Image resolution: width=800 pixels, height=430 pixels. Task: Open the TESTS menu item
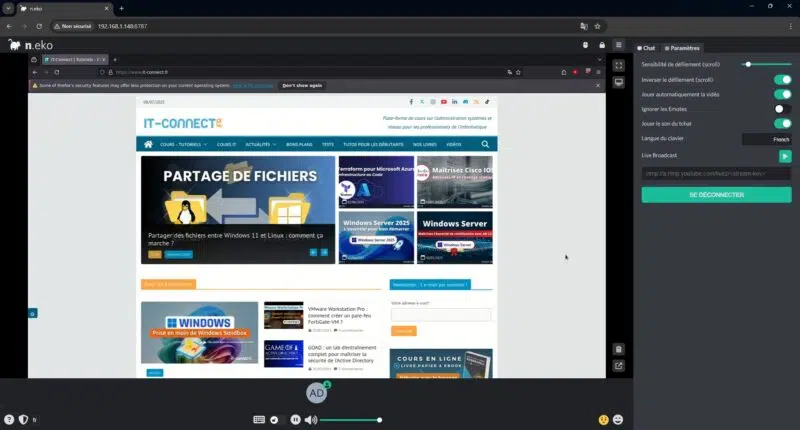[x=328, y=144]
